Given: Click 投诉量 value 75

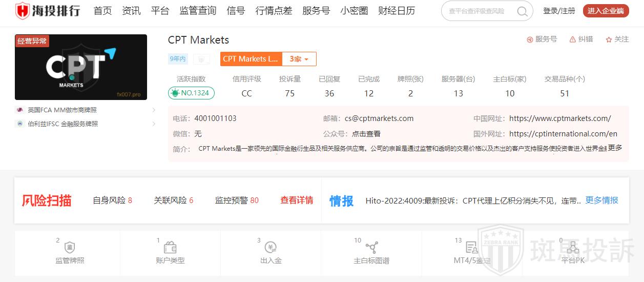Looking at the screenshot, I should [290, 93].
